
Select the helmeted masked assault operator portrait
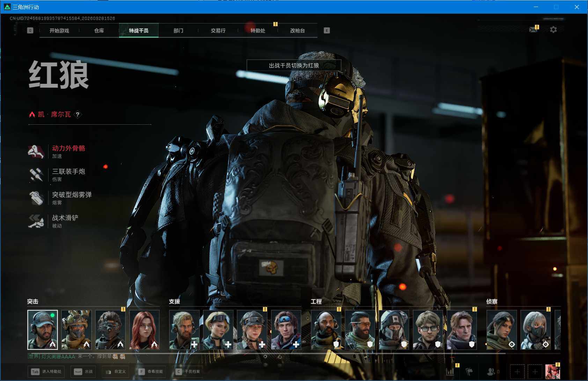76,330
